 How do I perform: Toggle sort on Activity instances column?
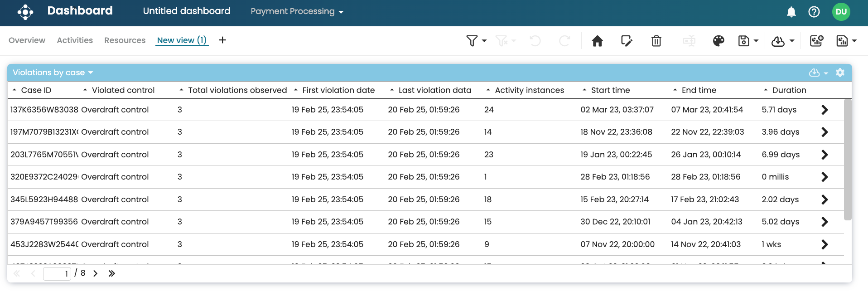click(529, 90)
